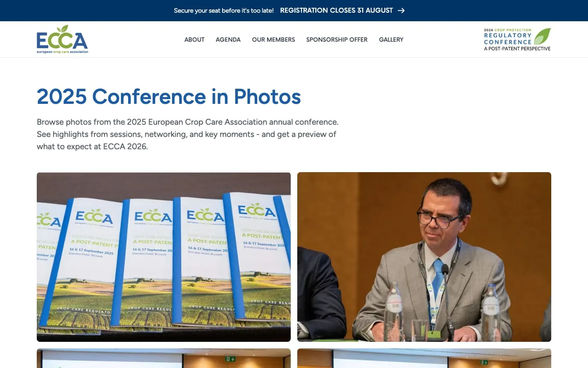The image size is (588, 368).
Task: Open Our Members page
Action: tap(273, 40)
